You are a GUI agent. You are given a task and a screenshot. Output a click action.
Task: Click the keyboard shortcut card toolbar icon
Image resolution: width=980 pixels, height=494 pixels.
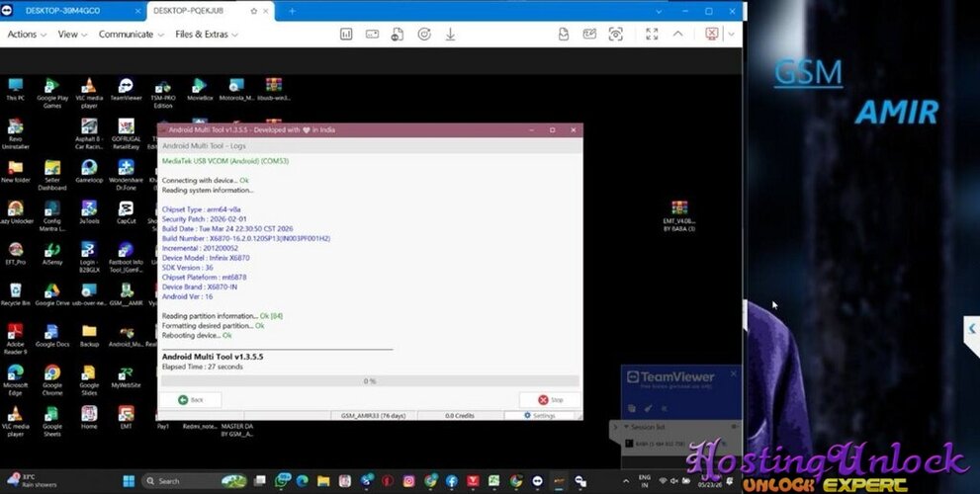[372, 35]
